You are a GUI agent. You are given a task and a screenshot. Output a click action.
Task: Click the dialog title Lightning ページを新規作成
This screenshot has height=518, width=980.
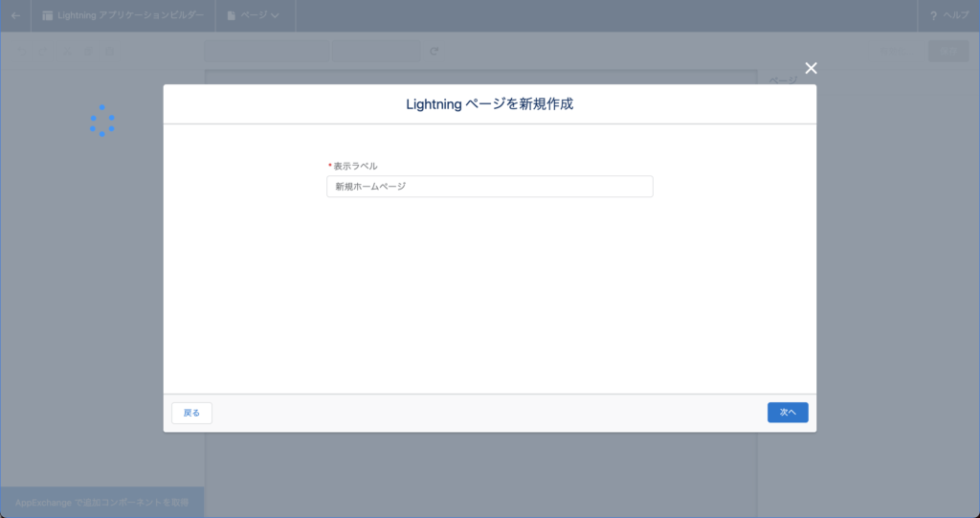pyautogui.click(x=489, y=103)
